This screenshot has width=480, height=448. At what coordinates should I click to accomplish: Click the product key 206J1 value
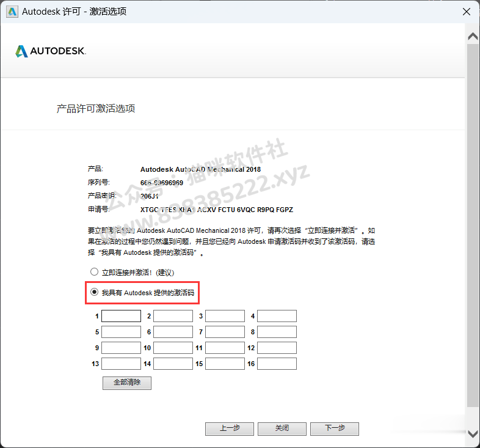coord(150,196)
